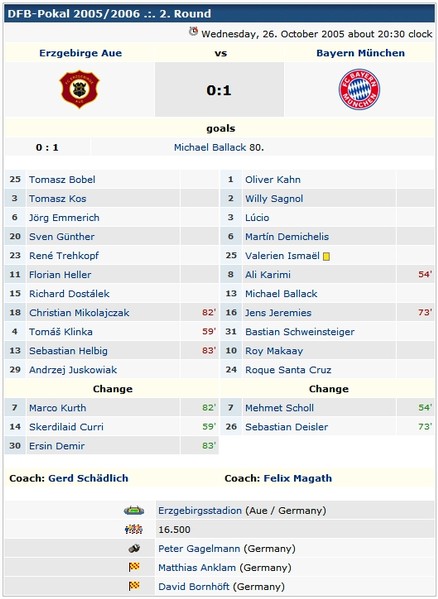The image size is (438, 599).
Task: Open the Erzgebirgsstadion venue link
Action: pos(200,510)
